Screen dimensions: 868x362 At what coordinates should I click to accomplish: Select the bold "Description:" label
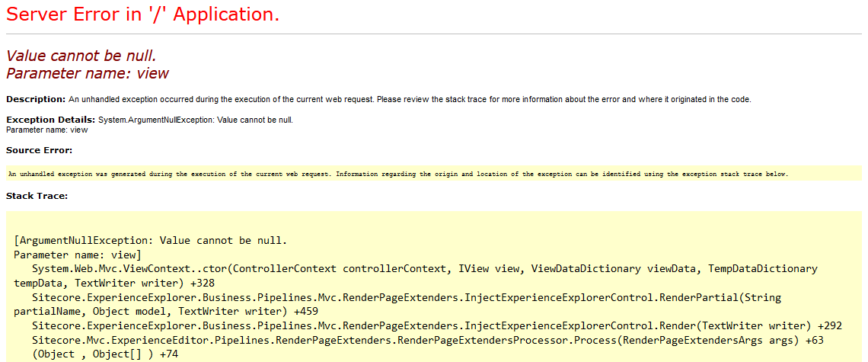click(x=36, y=99)
